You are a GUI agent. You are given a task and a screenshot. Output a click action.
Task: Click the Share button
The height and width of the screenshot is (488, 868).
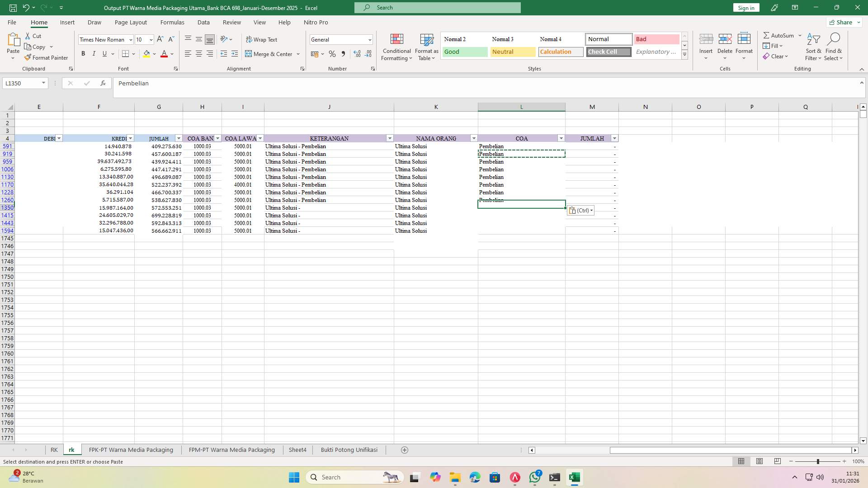[843, 22]
